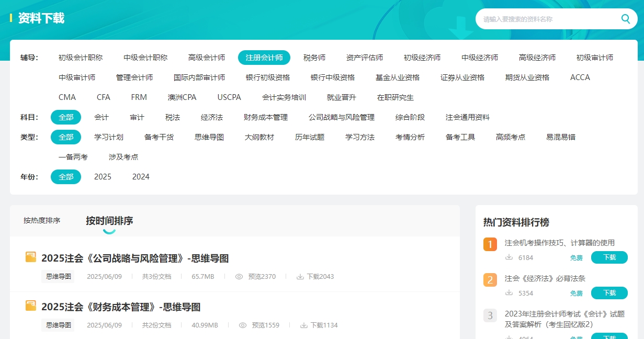Click the document icon beside 2025注会《财务成本管理》

30,306
